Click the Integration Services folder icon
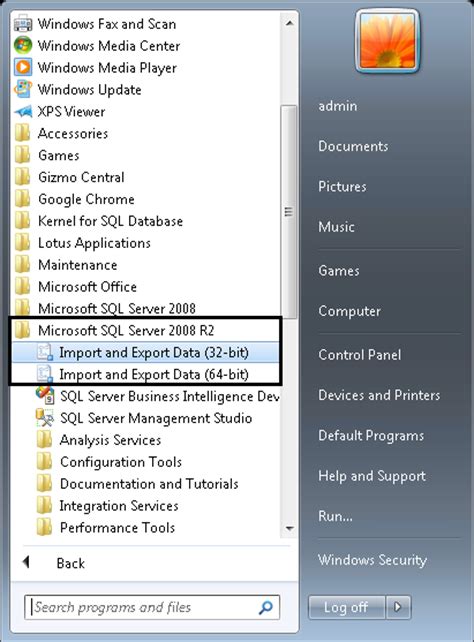The height and width of the screenshot is (642, 474). [44, 506]
